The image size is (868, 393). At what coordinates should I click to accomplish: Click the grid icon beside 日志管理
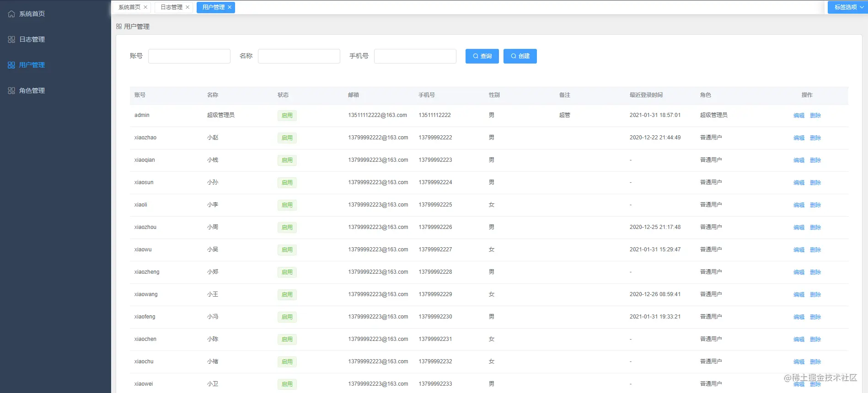tap(11, 39)
